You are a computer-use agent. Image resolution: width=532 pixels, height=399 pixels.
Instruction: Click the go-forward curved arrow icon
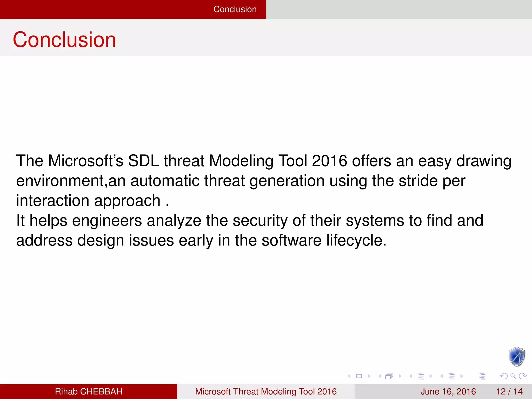[523, 376]
